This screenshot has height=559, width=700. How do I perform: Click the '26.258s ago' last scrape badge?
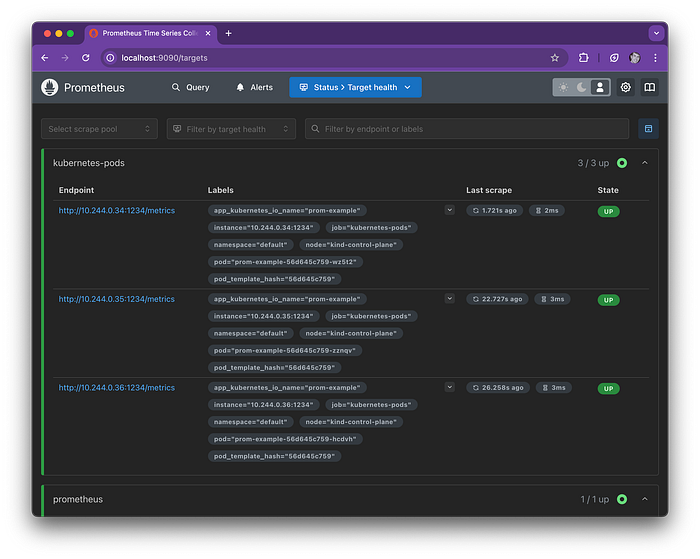pyautogui.click(x=498, y=387)
